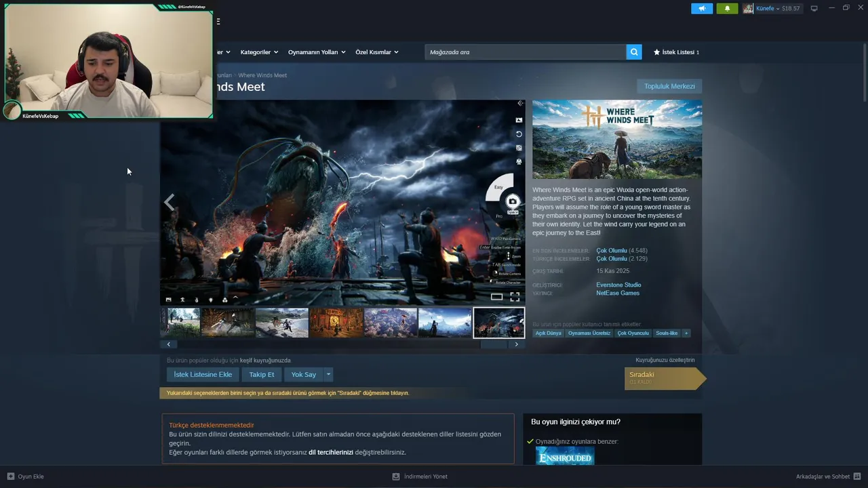This screenshot has width=868, height=488.
Task: Open publisher NetEase Games page
Action: click(618, 293)
